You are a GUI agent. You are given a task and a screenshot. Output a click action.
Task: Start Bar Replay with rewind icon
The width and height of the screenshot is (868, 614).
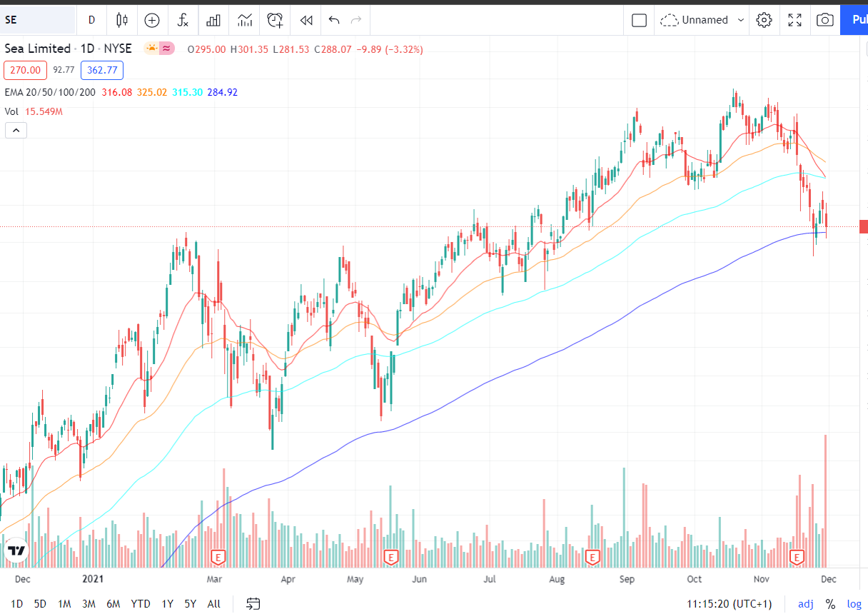(x=306, y=20)
